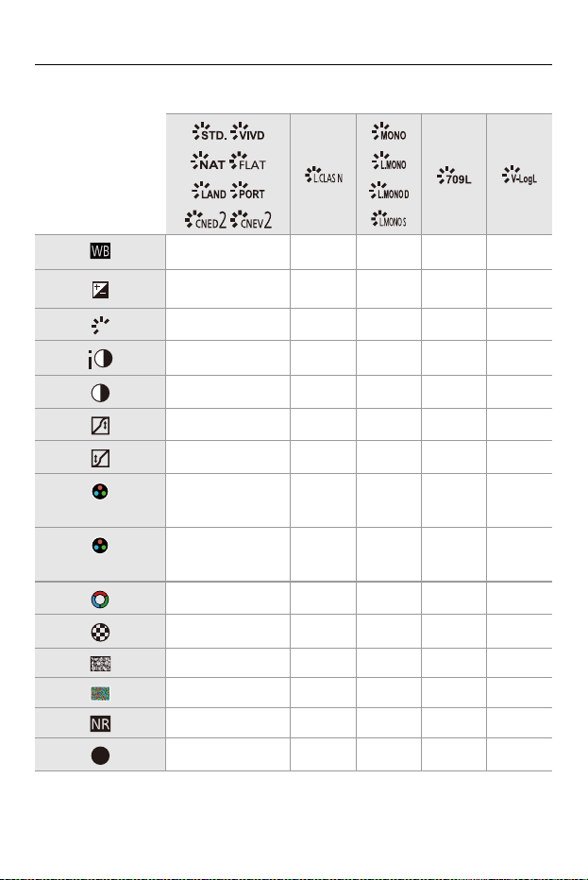Screen dimensions: 588x880
Task: Click the solid black circle icon
Action: [100, 755]
